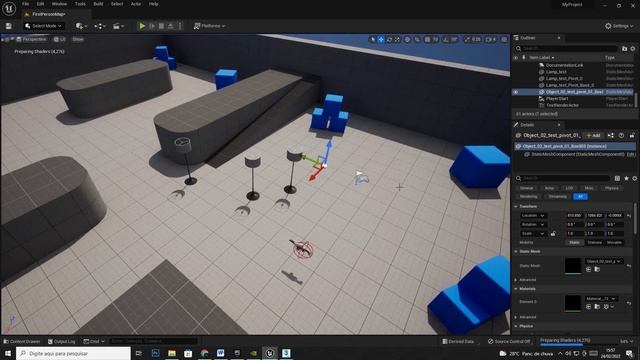The height and width of the screenshot is (360, 640).
Task: Click the Add component button in Details
Action: pyautogui.click(x=593, y=135)
